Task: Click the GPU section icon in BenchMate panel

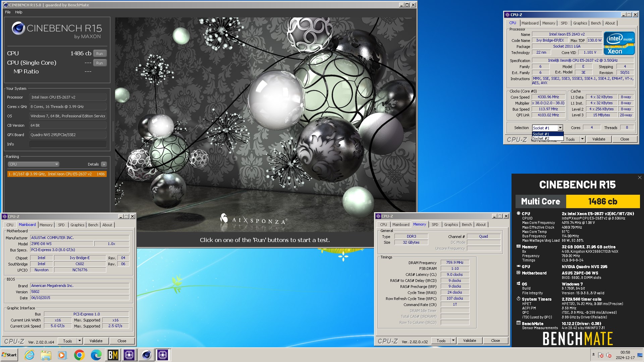Action: [519, 266]
